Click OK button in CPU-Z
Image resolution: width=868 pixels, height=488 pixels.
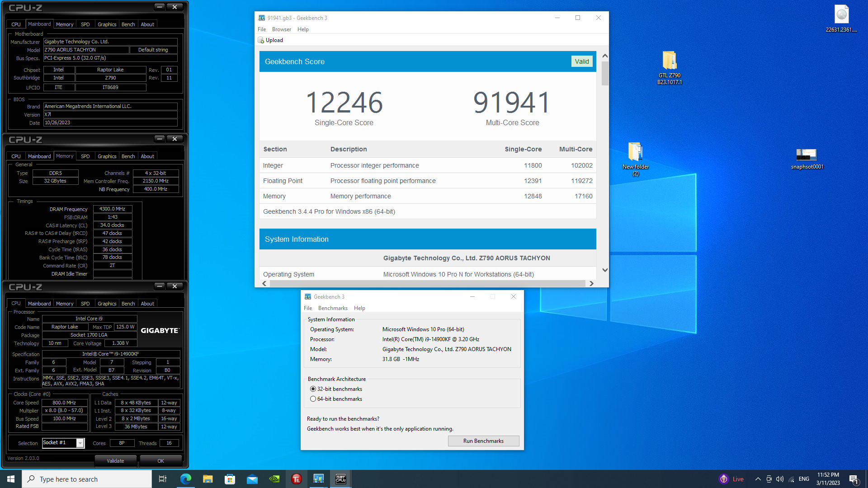coord(160,461)
